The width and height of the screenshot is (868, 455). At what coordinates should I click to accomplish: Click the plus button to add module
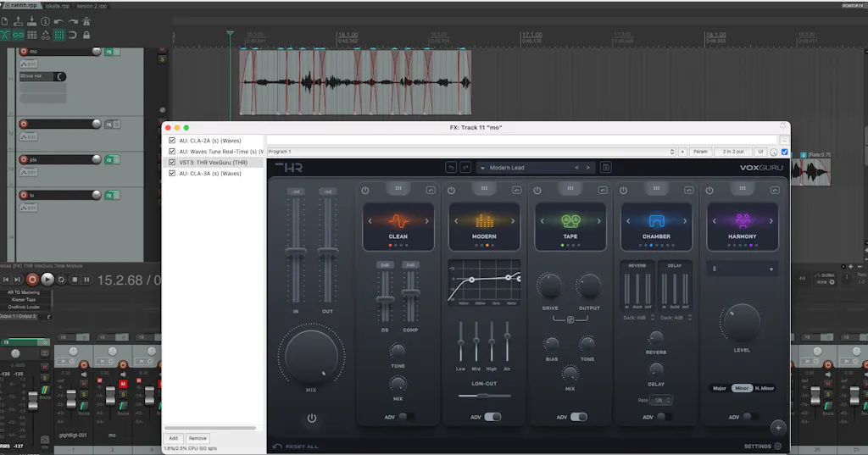pos(777,428)
